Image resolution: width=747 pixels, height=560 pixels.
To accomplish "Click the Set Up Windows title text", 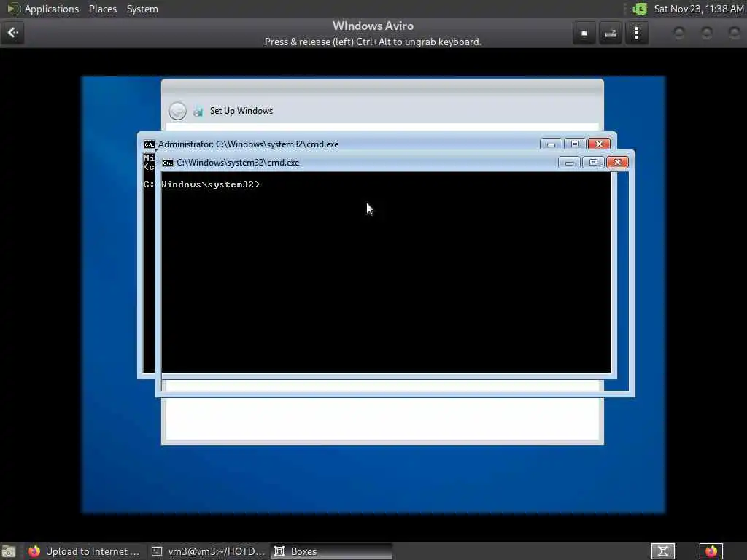I will click(241, 111).
